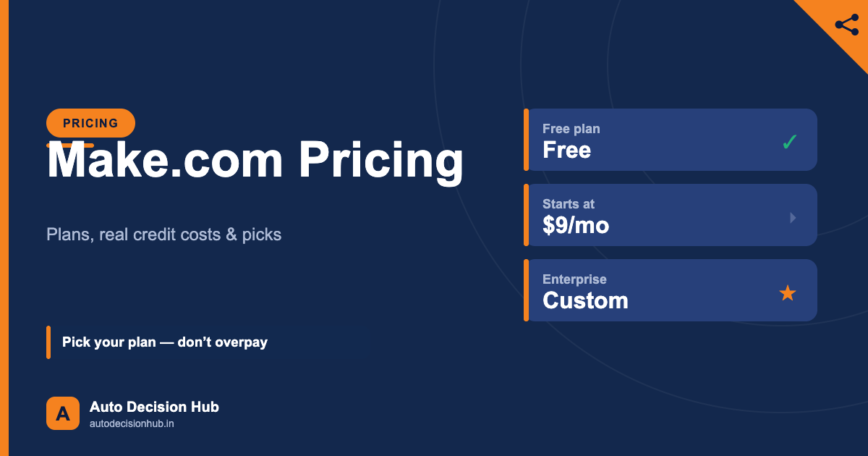Select the Free plan card

pos(671,140)
